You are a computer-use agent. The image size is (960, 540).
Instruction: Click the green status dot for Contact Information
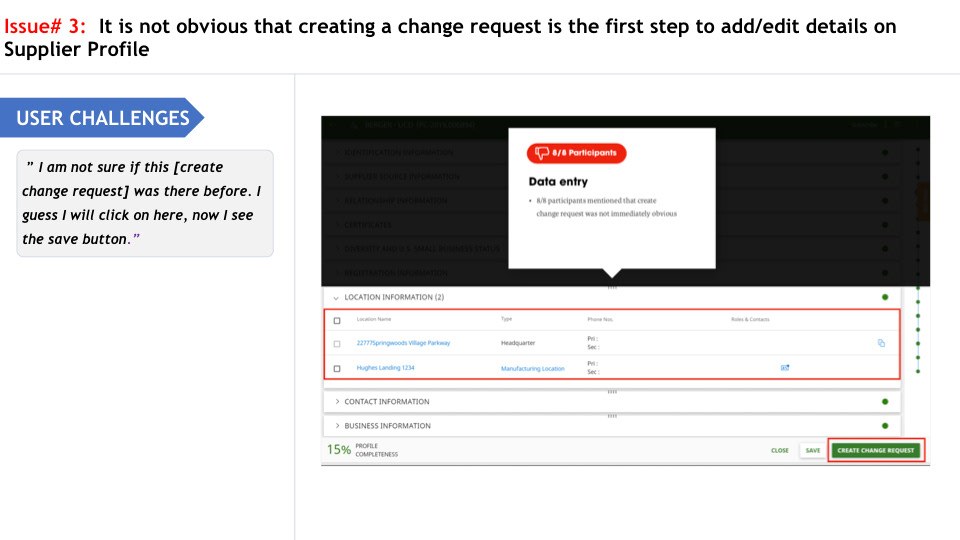coord(885,402)
